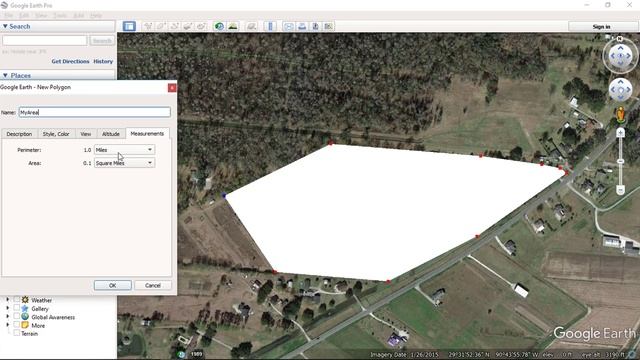640x360 pixels.
Task: Expand the More layer tree
Action: pyautogui.click(x=7, y=325)
